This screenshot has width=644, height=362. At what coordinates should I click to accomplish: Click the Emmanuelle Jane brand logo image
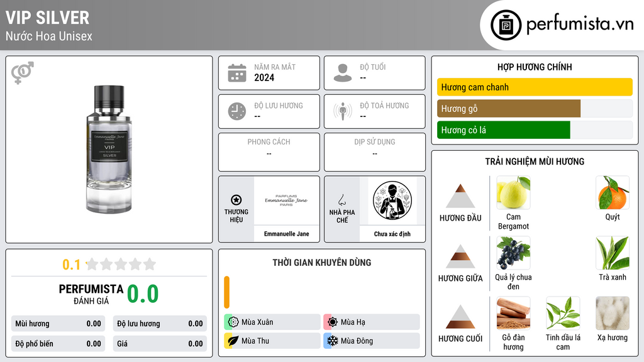(286, 200)
